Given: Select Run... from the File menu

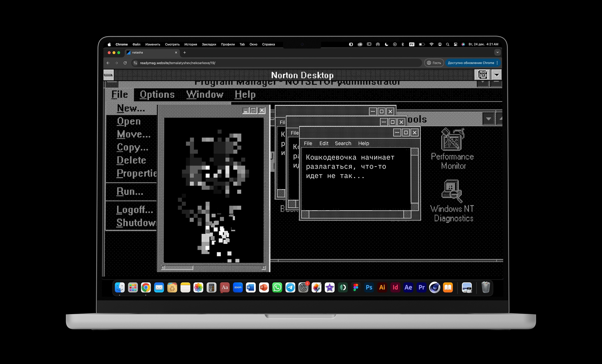Looking at the screenshot, I should (130, 192).
